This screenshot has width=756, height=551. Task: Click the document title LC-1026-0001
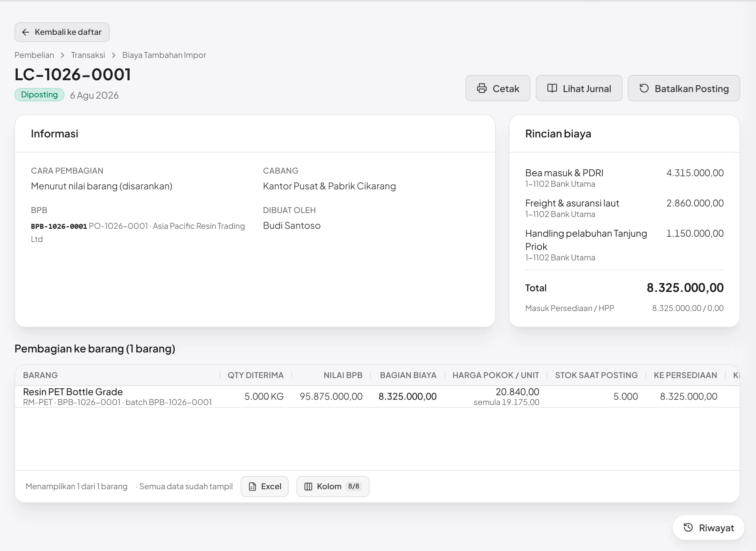[73, 74]
